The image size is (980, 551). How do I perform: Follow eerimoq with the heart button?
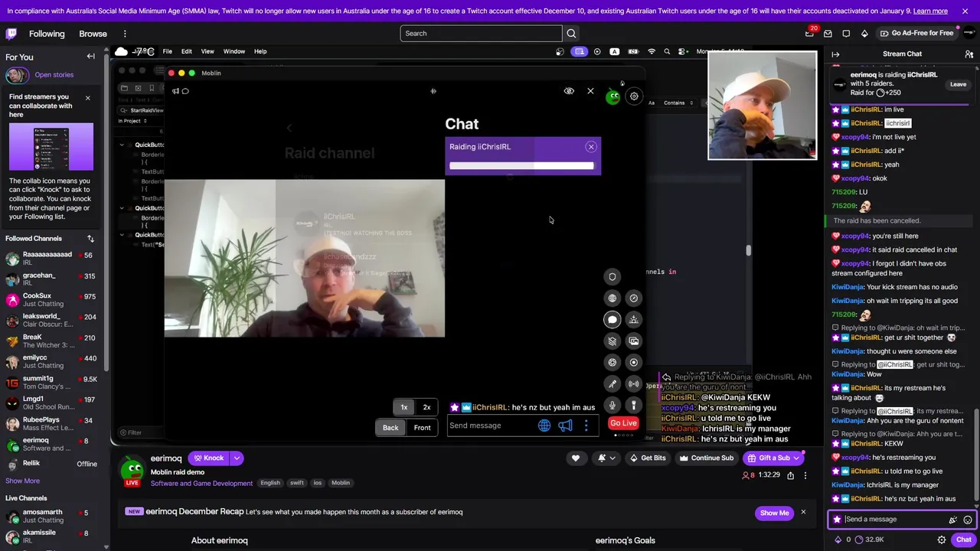click(x=576, y=458)
